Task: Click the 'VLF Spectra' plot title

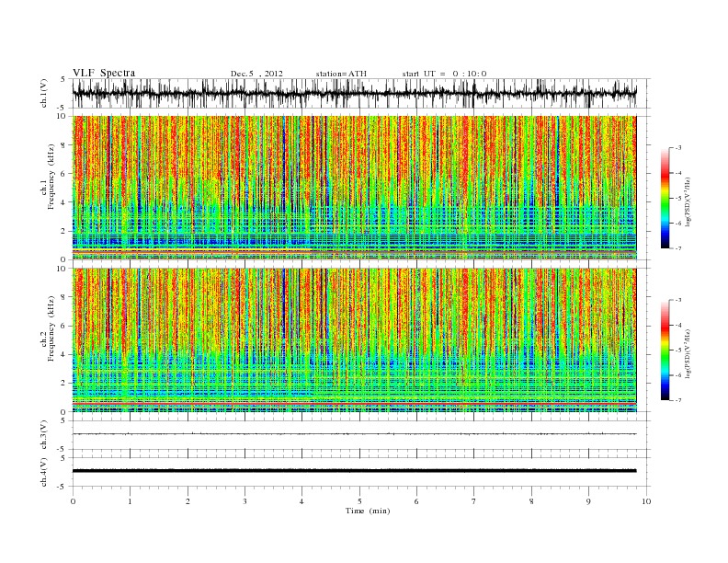Action: (104, 73)
